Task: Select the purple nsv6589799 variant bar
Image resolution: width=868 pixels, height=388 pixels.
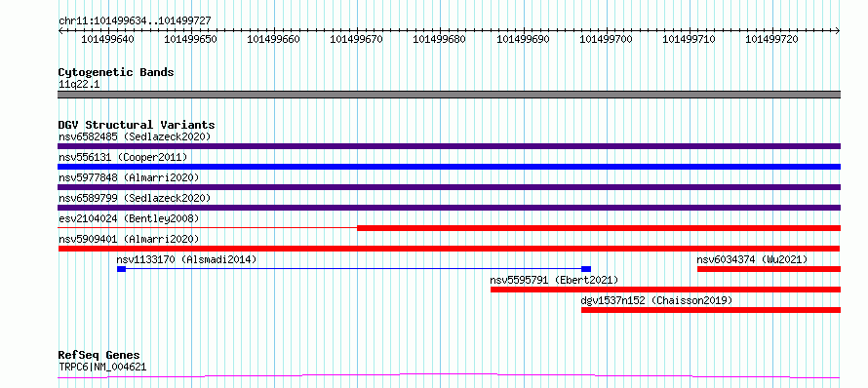Action: pos(449,208)
